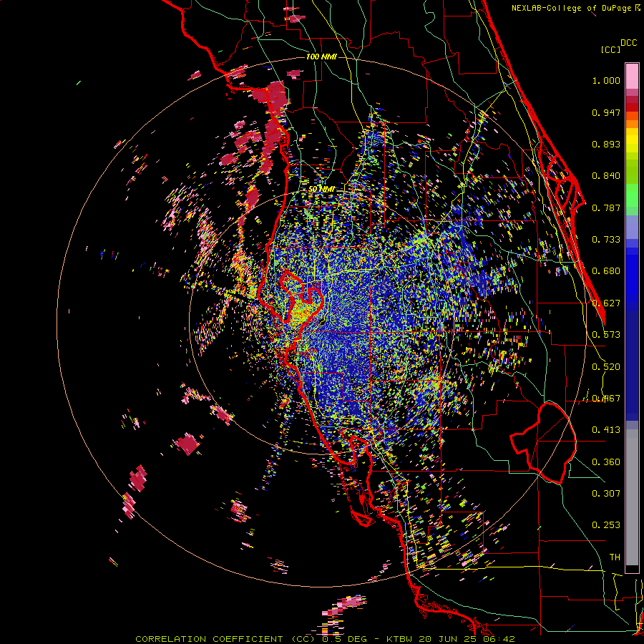
Task: Click the 50 NMI range ring label
Action: (x=321, y=190)
